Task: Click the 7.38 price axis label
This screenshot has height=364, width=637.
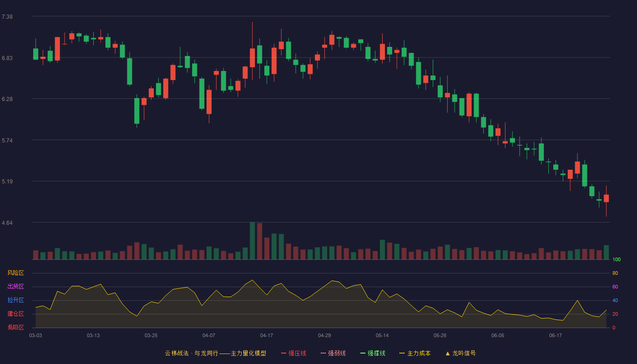Action: click(7, 17)
